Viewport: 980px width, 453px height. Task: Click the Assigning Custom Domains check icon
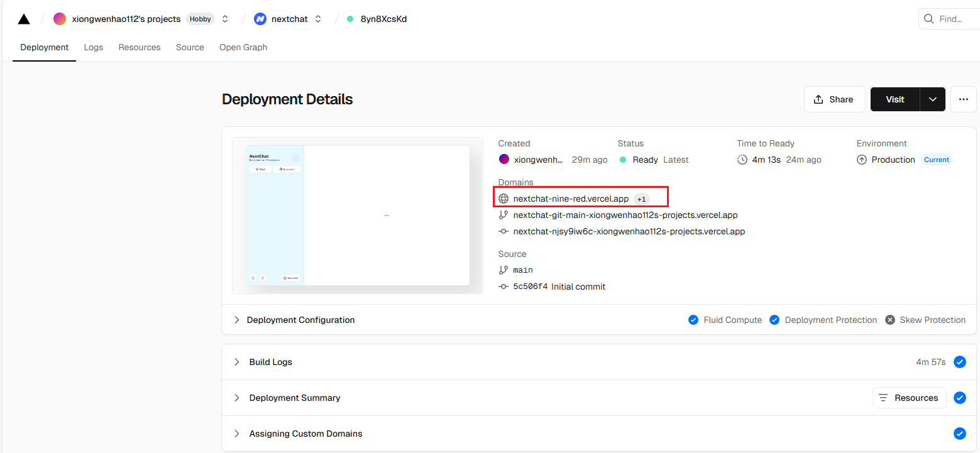tap(960, 434)
